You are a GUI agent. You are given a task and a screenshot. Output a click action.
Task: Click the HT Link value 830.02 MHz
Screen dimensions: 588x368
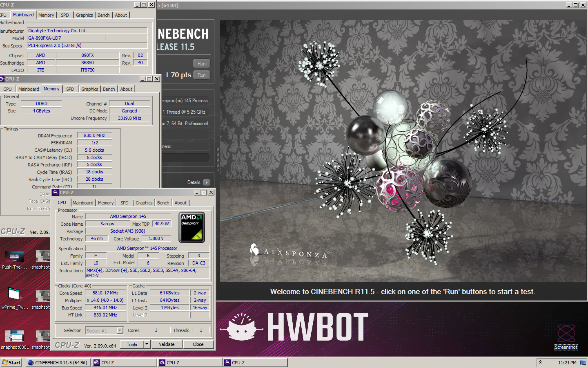coord(105,315)
